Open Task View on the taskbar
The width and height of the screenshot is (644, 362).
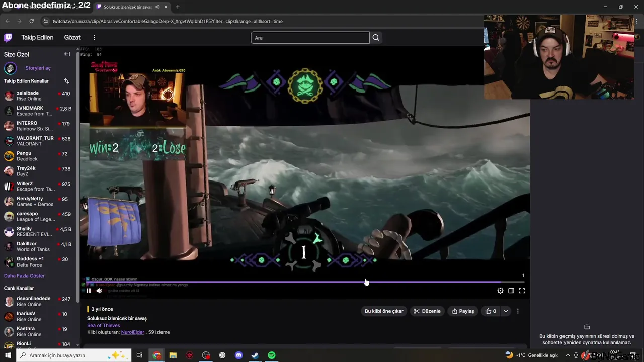[x=139, y=355]
